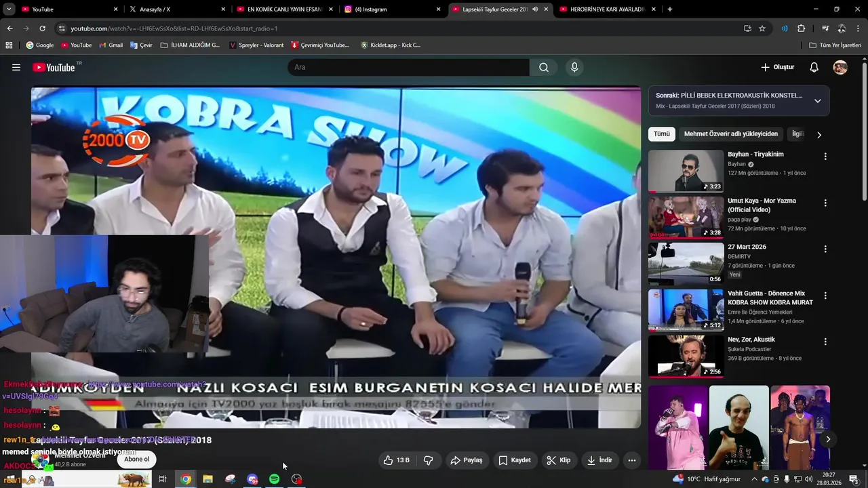This screenshot has height=488, width=868.
Task: Open the Chrome extensions puzzle icon
Action: click(x=801, y=28)
